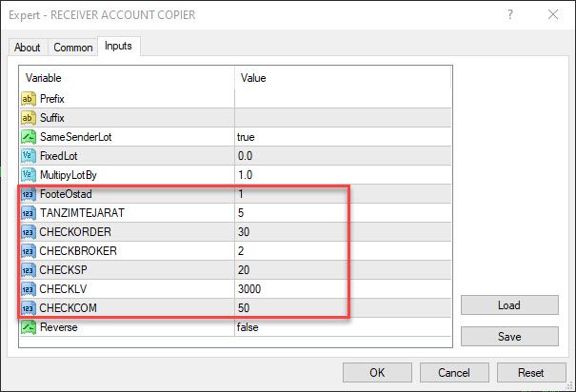Viewport: 576px width, 392px height.
Task: Click the Prefix string variable icon
Action: coord(28,99)
